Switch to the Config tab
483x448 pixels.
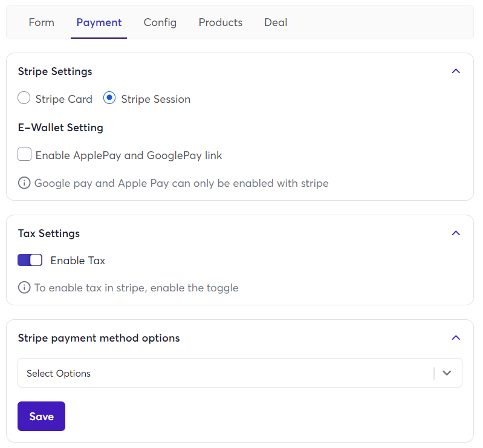pyautogui.click(x=160, y=22)
